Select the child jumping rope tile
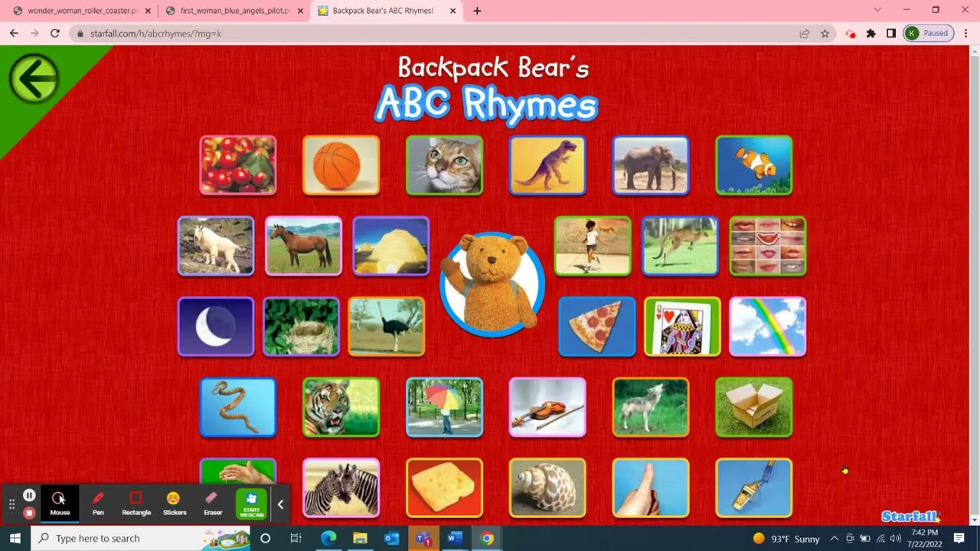This screenshot has width=980, height=551. [593, 246]
